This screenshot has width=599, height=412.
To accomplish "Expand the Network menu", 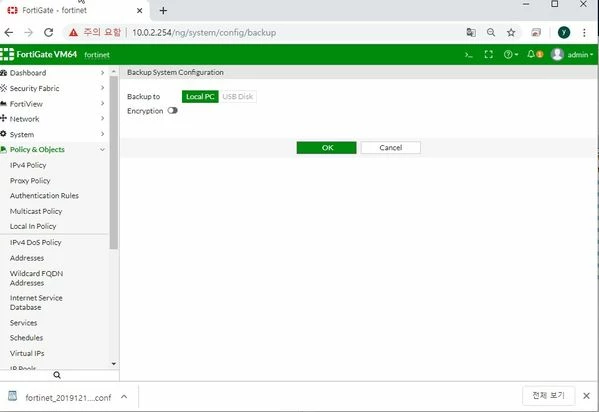I will point(53,119).
